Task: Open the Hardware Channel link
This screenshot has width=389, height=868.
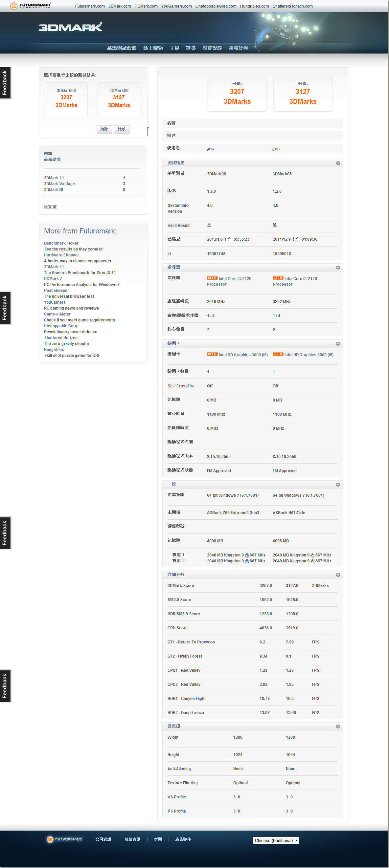Action: click(61, 255)
